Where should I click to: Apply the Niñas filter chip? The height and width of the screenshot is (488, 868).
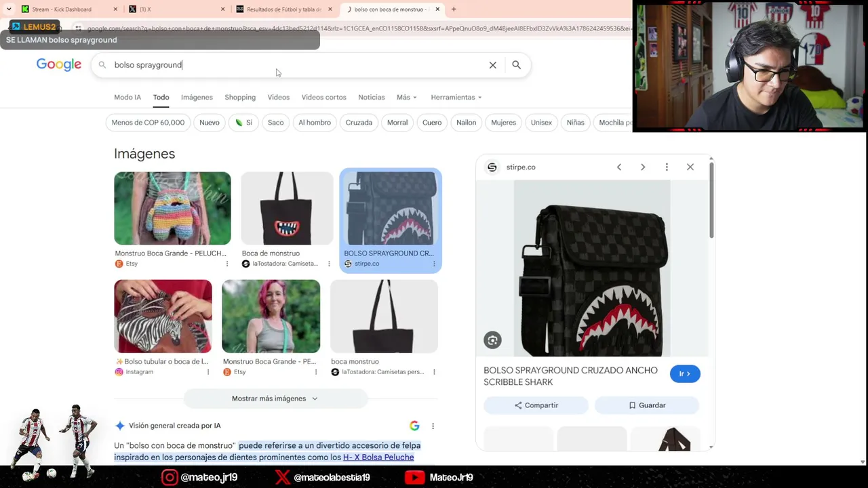tap(575, 123)
